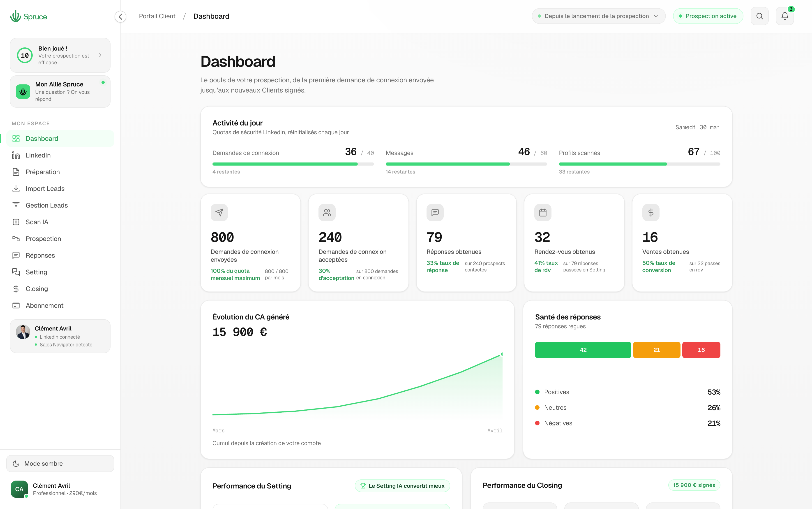Click the Neutres legend row
The image size is (812, 509).
pos(628,407)
